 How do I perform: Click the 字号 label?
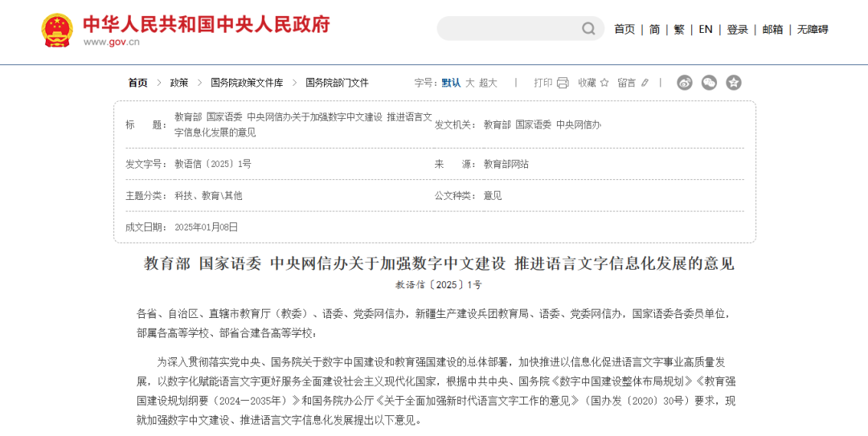426,83
